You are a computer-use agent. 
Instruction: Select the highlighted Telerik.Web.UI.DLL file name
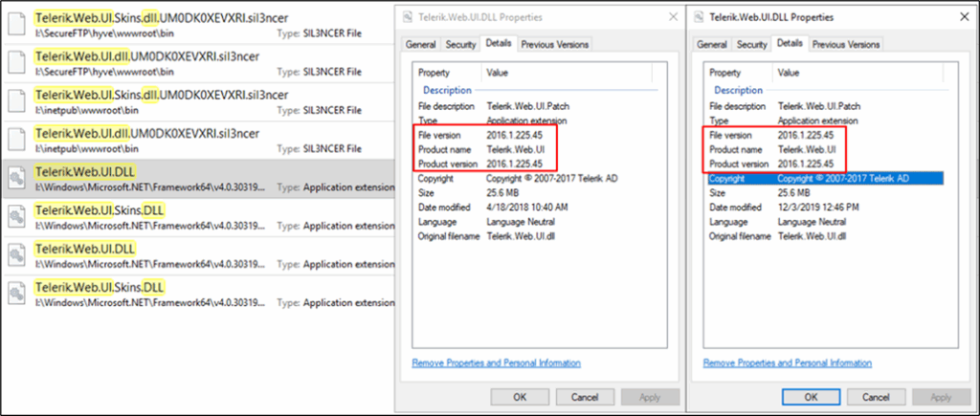tap(85, 172)
